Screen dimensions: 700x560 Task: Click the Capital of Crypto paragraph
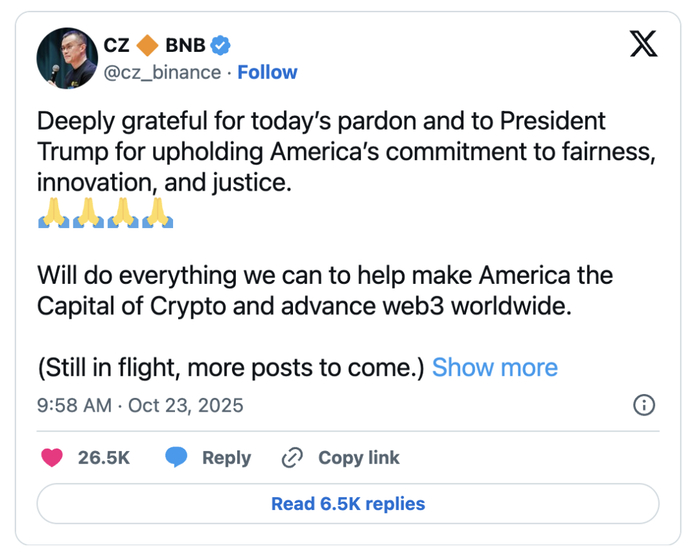(325, 290)
